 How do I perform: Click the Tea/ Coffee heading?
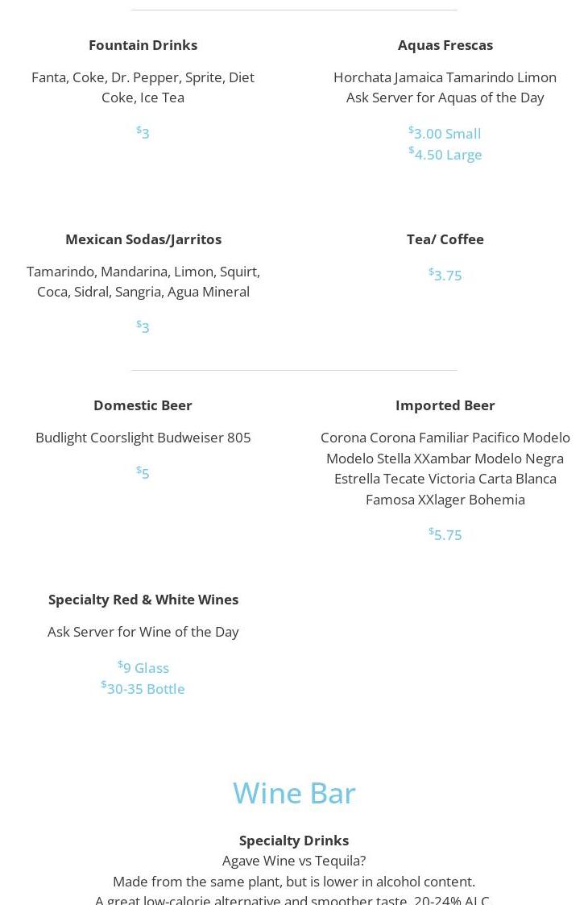tap(445, 239)
